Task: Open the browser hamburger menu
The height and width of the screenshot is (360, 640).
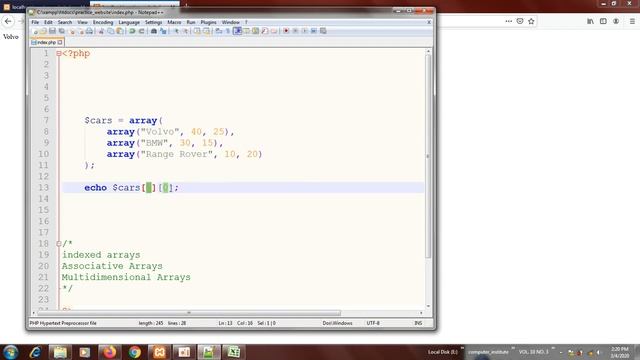Action: [632, 21]
